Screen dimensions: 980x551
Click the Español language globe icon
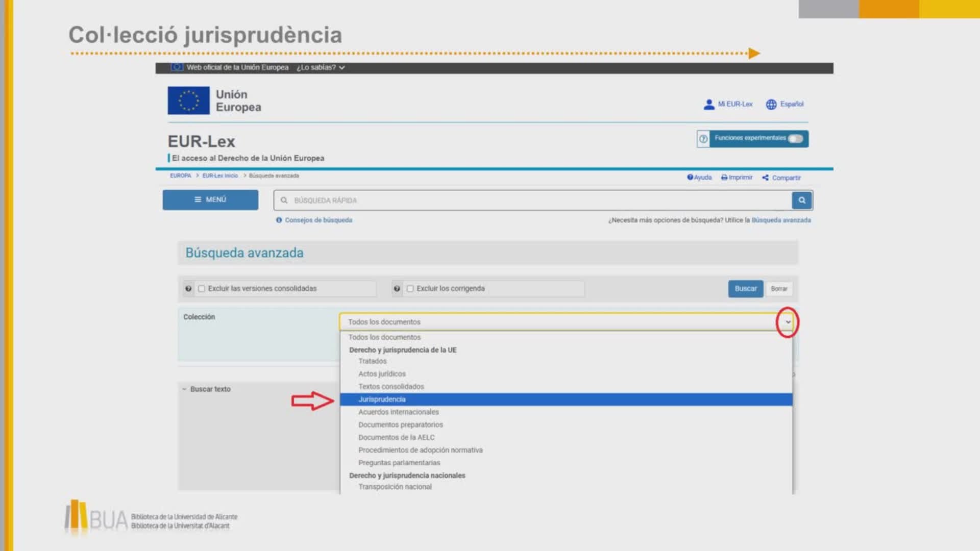pyautogui.click(x=771, y=105)
